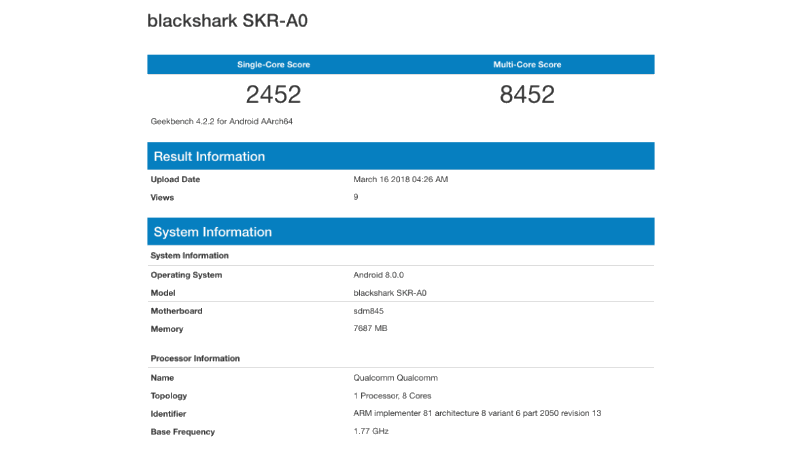This screenshot has width=800, height=450.
Task: Select the Views label
Action: point(162,197)
